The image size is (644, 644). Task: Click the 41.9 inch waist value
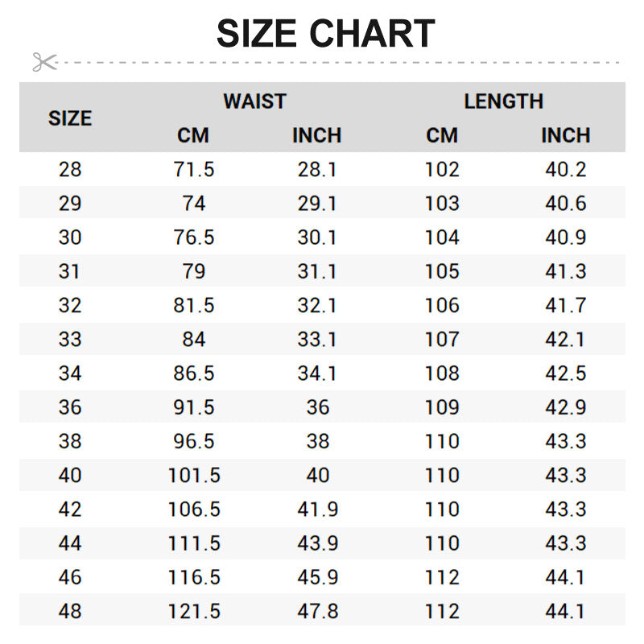tap(317, 510)
